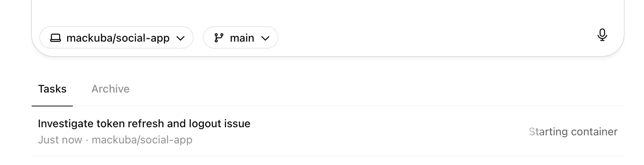Viewport: 644px width, 165px height.
Task: Click the microphone voice input icon
Action: (602, 35)
